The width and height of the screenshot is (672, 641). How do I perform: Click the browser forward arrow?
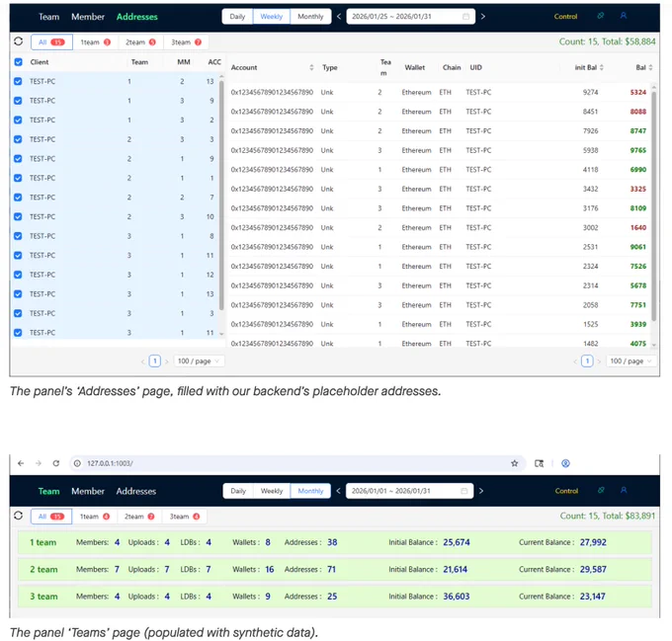point(39,463)
